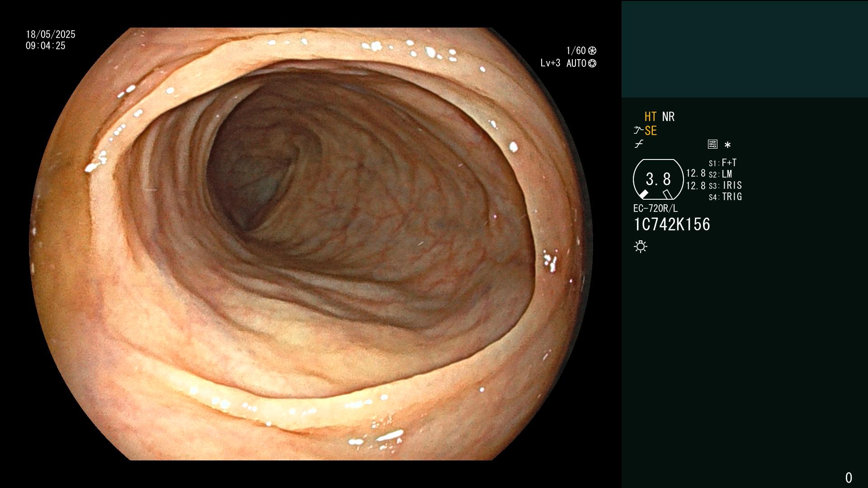Click the serial number 1C742K156

(672, 225)
